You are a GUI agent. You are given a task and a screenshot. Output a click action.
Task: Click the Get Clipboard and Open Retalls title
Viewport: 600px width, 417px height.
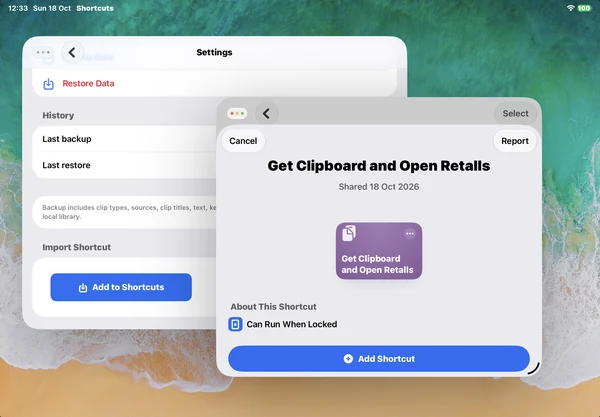379,166
